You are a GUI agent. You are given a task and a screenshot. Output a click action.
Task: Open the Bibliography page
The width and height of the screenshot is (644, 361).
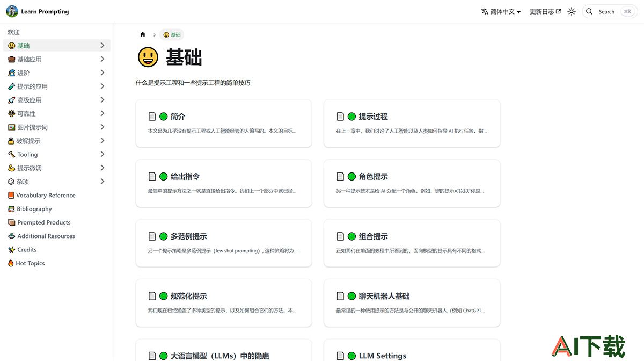coord(34,209)
